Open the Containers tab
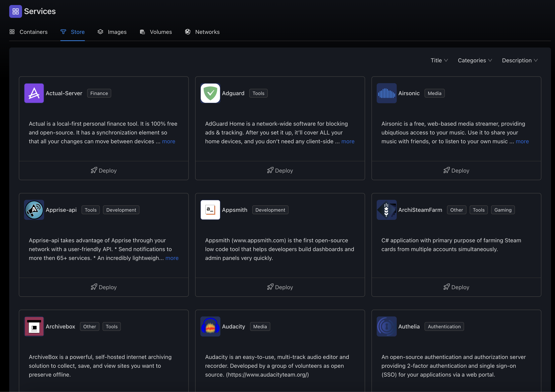The height and width of the screenshot is (392, 555). pos(28,32)
